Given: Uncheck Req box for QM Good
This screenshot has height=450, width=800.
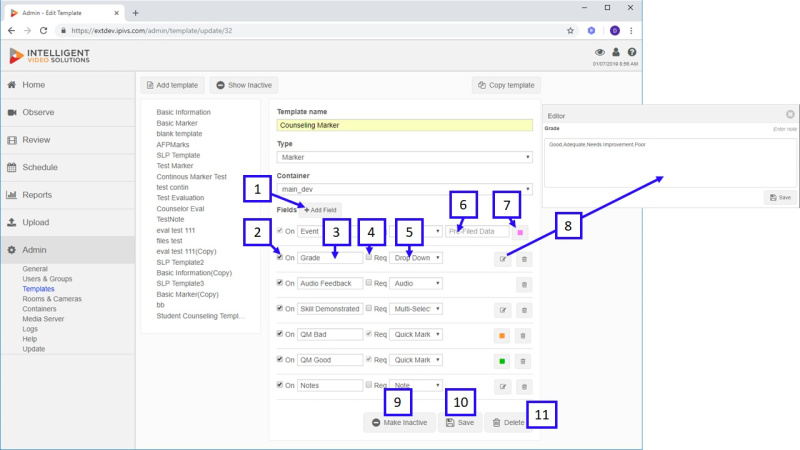Looking at the screenshot, I should tap(369, 359).
